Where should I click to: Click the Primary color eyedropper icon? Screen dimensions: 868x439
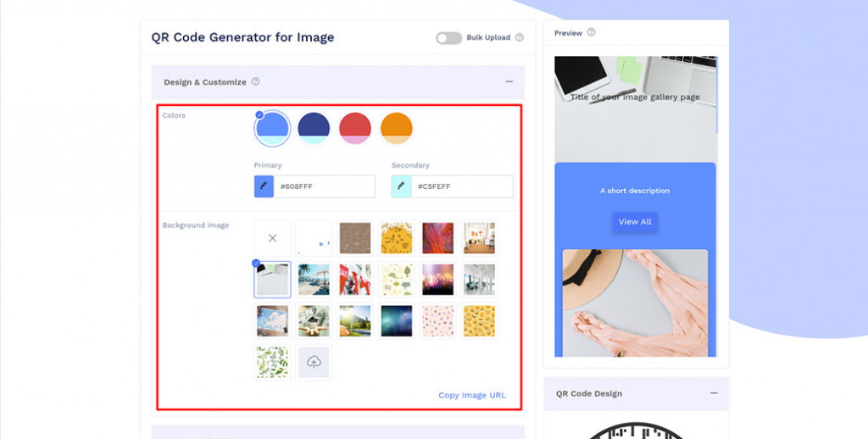click(x=264, y=186)
